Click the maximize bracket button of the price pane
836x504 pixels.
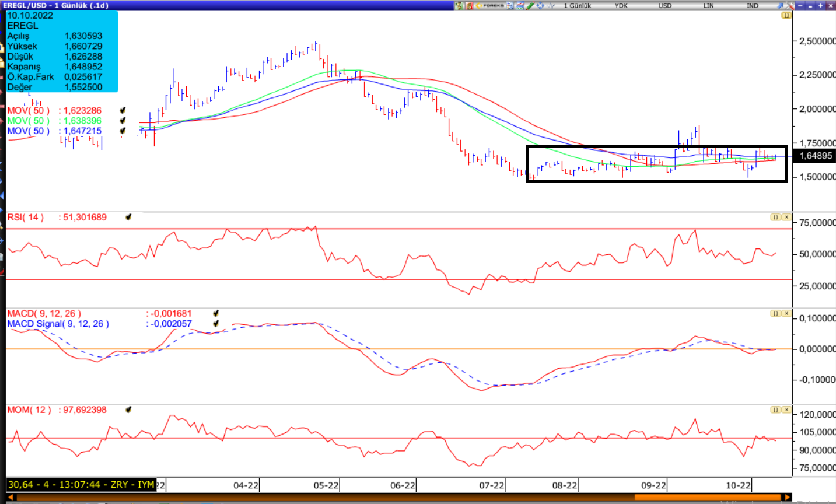click(x=786, y=15)
